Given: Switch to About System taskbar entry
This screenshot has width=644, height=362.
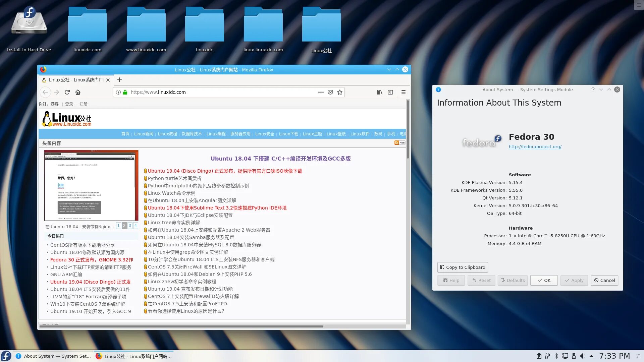Looking at the screenshot, I should point(54,356).
